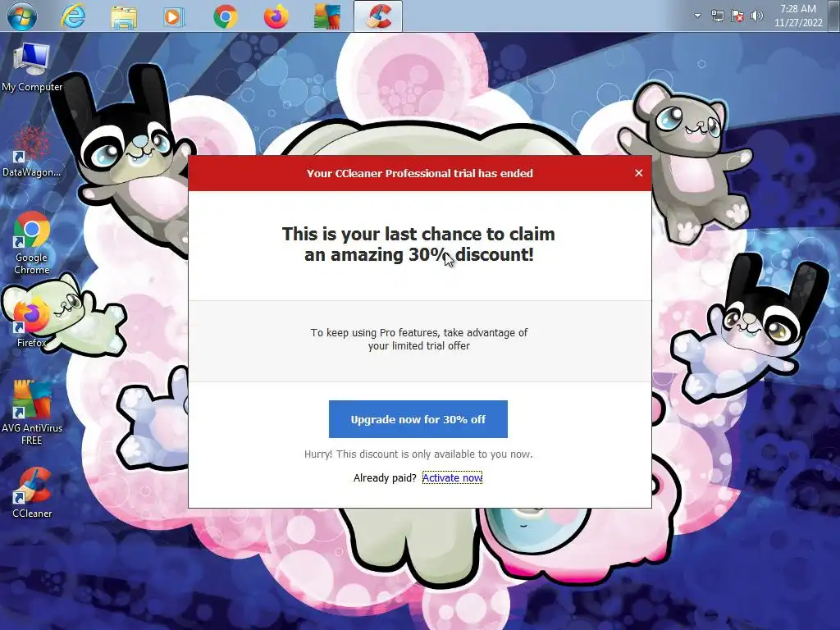Open the network status tray icon
This screenshot has height=630, width=840.
tap(717, 16)
